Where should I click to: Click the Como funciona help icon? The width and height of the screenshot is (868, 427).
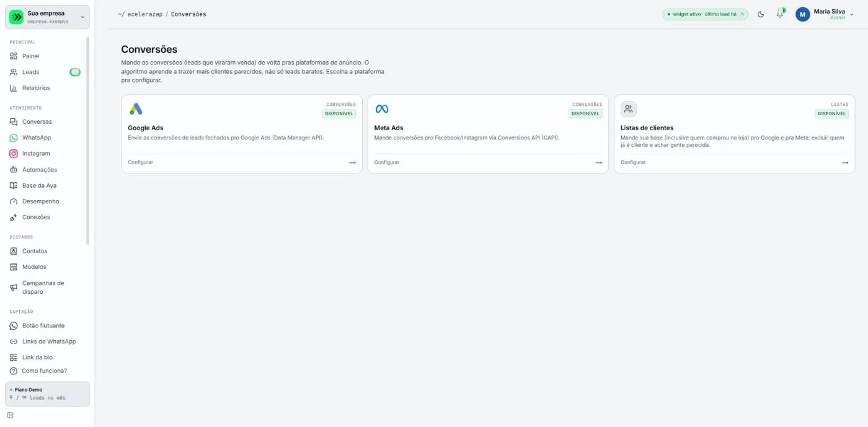click(14, 371)
